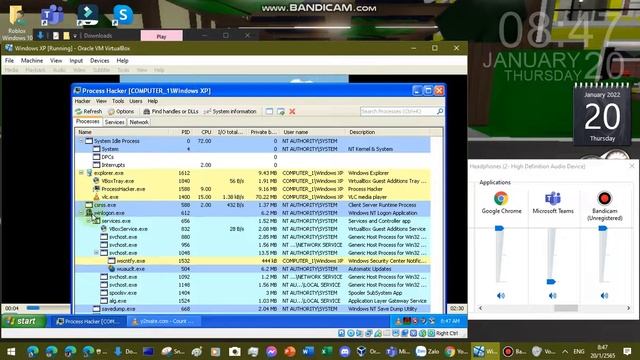Collapse the System Idle Process tree node
This screenshot has height=360, width=640.
(x=81, y=141)
